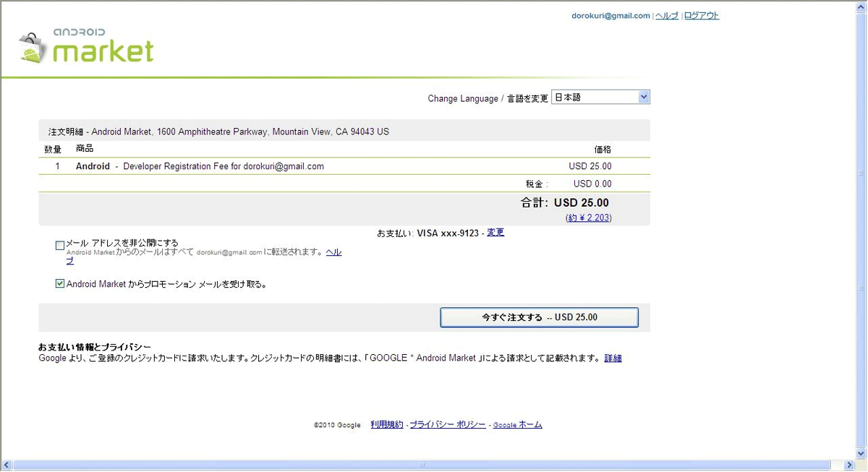
Task: Open the 利用規約 footer link
Action: coord(387,424)
